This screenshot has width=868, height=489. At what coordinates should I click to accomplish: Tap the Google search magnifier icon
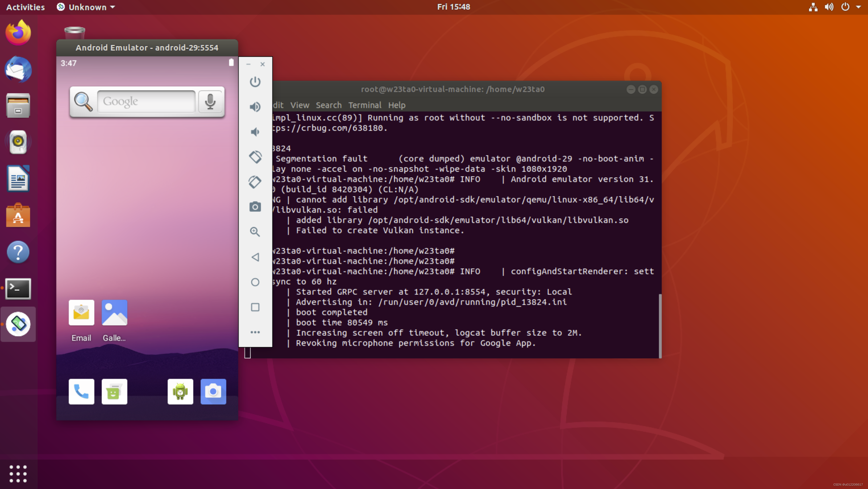[x=83, y=101]
